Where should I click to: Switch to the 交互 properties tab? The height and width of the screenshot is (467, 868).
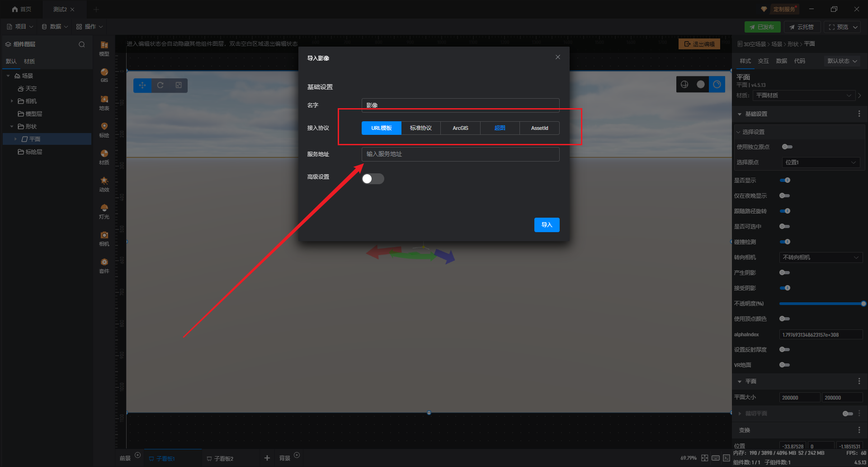pos(763,61)
